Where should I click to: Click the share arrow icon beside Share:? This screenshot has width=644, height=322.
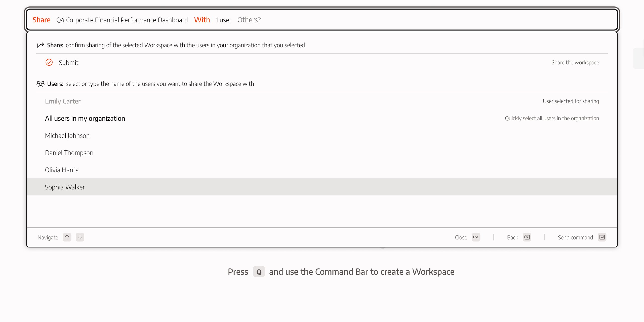[41, 45]
